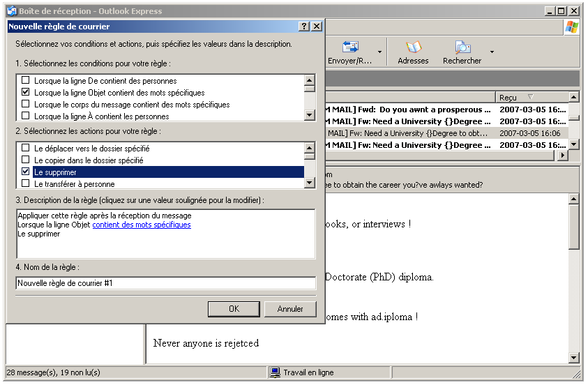Screen dimensions: 588x385
Task: Click message list scroll down arrow
Action: tap(574, 144)
